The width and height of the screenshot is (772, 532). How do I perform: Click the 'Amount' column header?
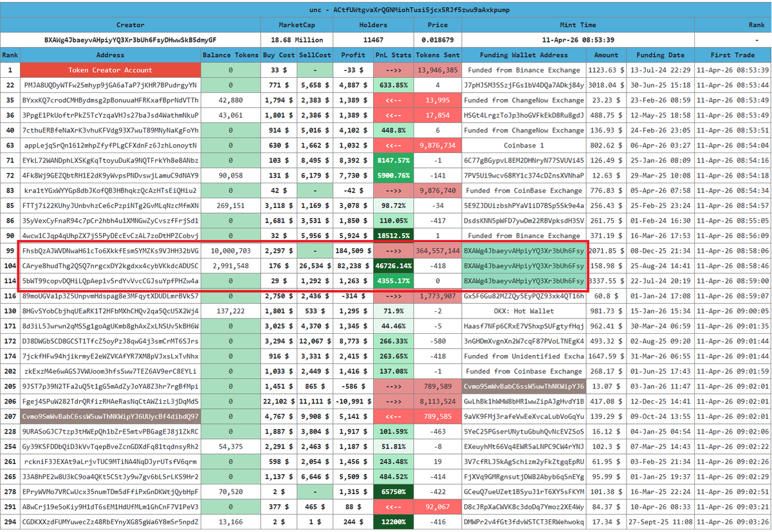click(x=606, y=55)
